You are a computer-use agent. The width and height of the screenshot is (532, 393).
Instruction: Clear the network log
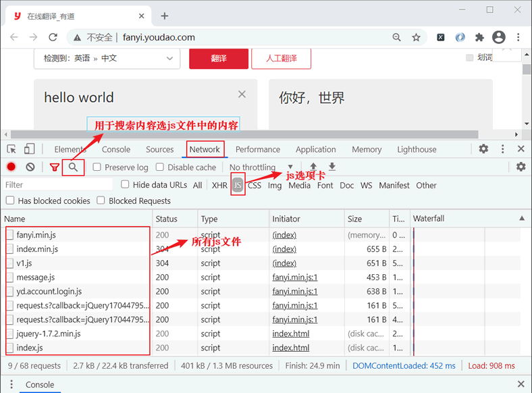pos(30,167)
